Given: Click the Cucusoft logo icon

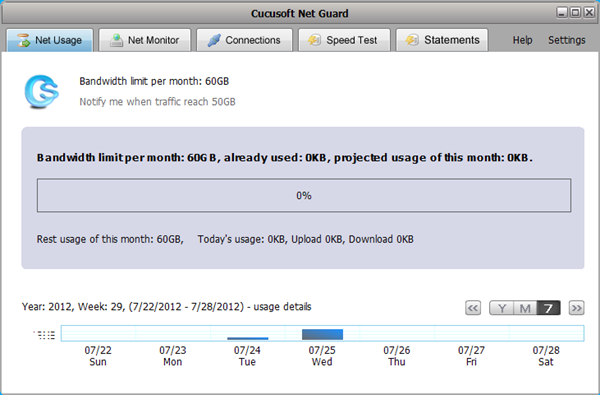Looking at the screenshot, I should [41, 91].
